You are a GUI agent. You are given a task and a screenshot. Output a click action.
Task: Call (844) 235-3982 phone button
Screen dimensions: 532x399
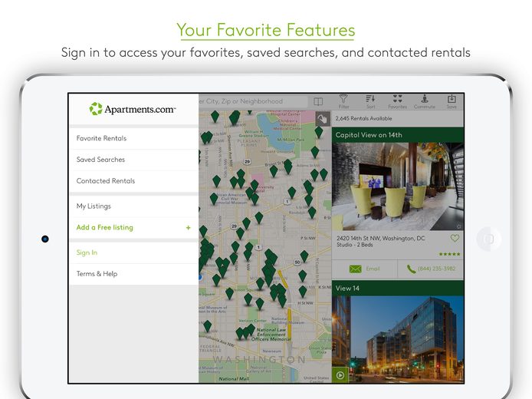tap(431, 269)
